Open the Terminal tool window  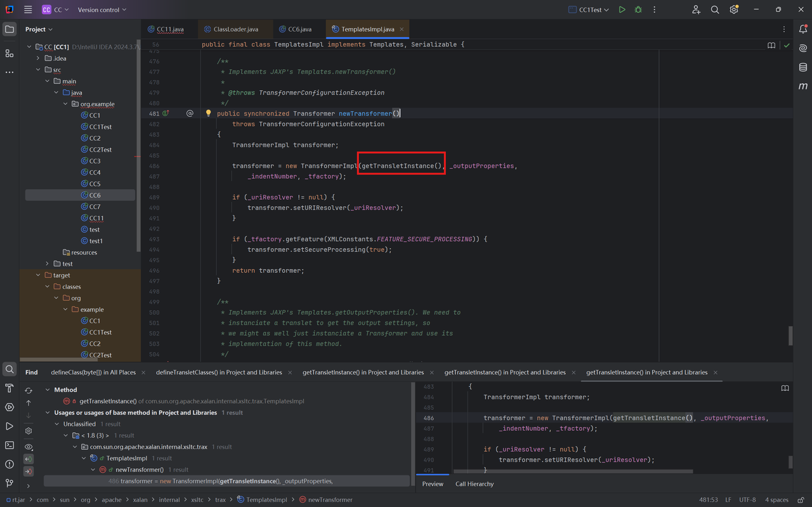[10, 445]
